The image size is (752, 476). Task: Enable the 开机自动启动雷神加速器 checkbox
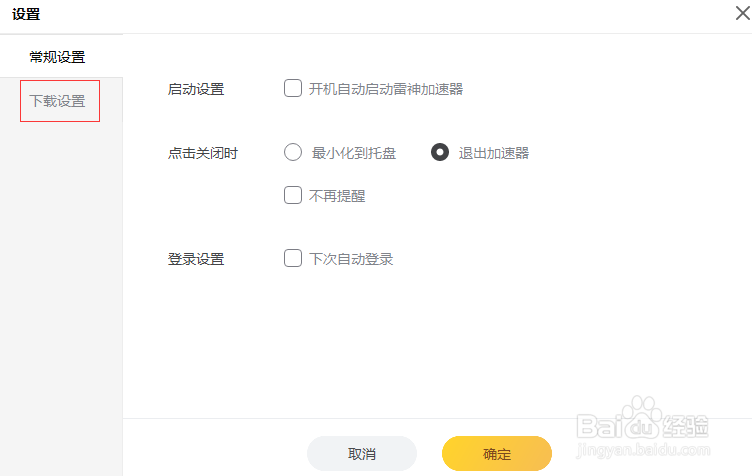coord(293,88)
